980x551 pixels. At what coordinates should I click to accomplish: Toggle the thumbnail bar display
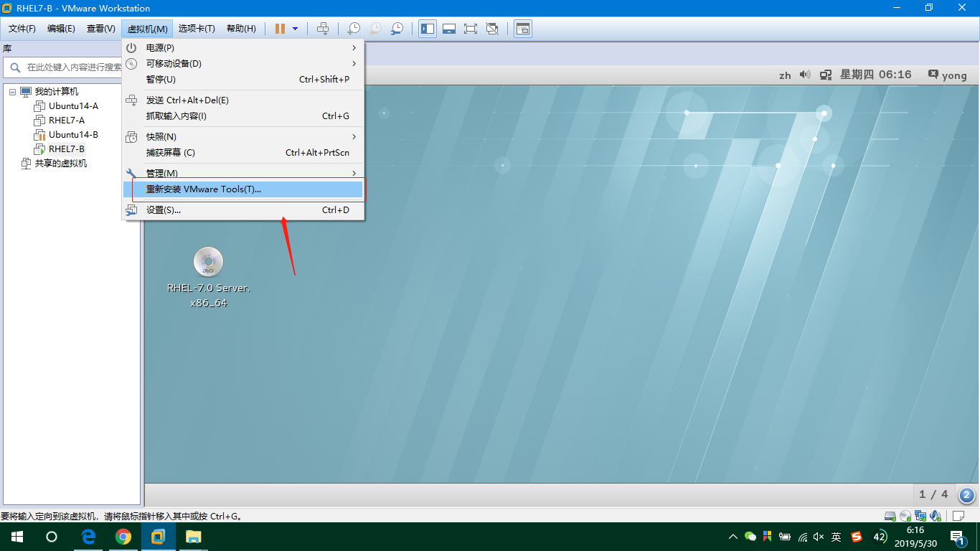click(449, 29)
